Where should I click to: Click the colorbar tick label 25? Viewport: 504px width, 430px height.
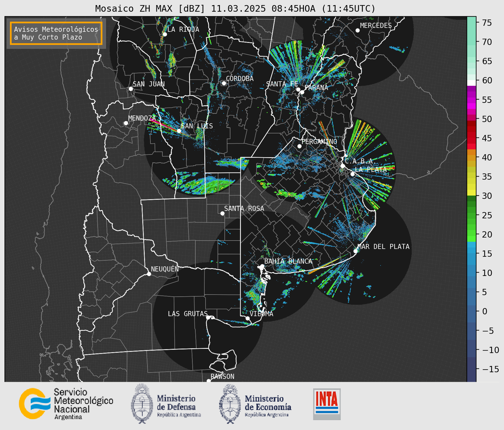[487, 215]
